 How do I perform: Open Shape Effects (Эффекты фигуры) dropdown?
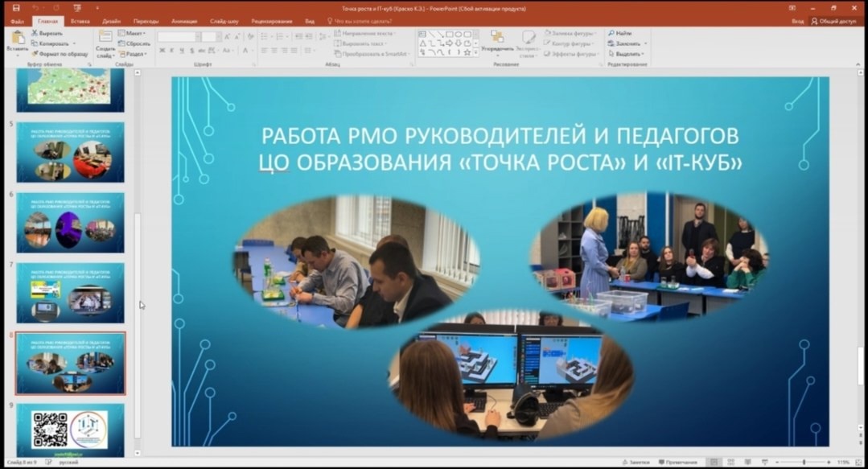(570, 54)
